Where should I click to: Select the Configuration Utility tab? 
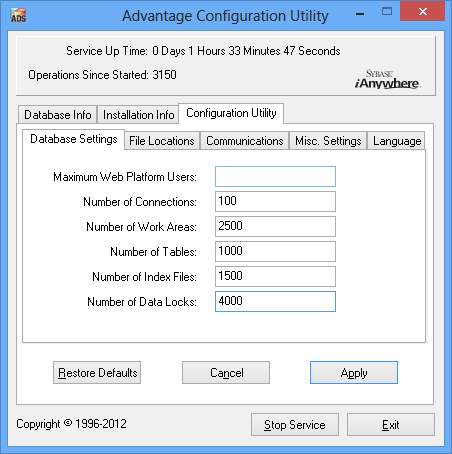coord(231,113)
